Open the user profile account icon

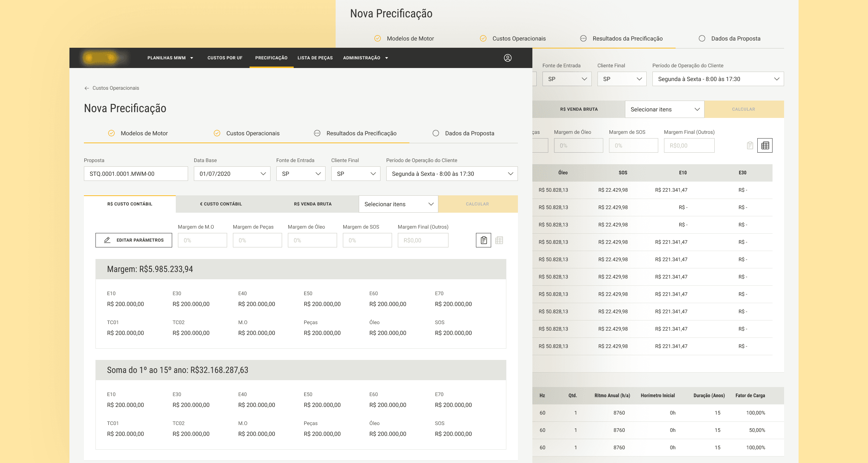point(507,58)
